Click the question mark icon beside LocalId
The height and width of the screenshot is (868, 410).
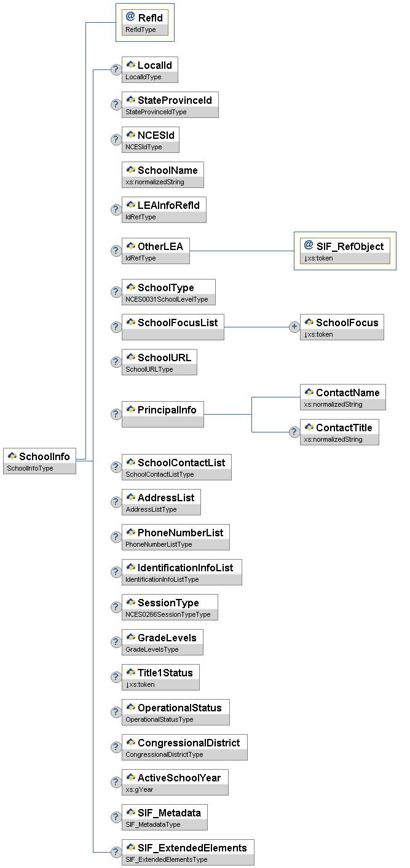click(x=116, y=69)
